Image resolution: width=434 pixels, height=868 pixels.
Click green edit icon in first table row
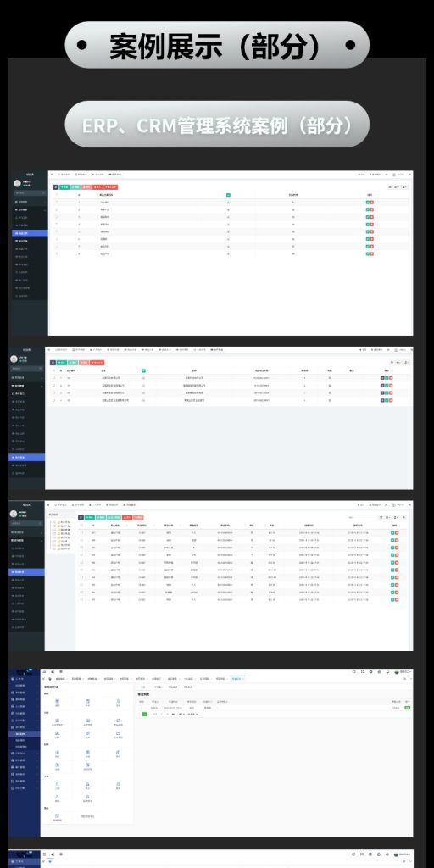tap(368, 203)
